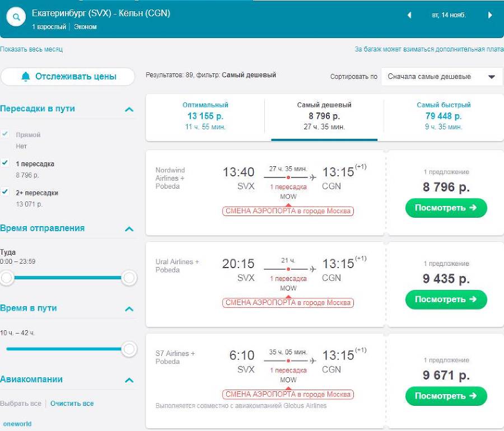This screenshot has height=431, width=504.
Task: Switch to the 'Самый быстрый' tab
Action: point(443,116)
